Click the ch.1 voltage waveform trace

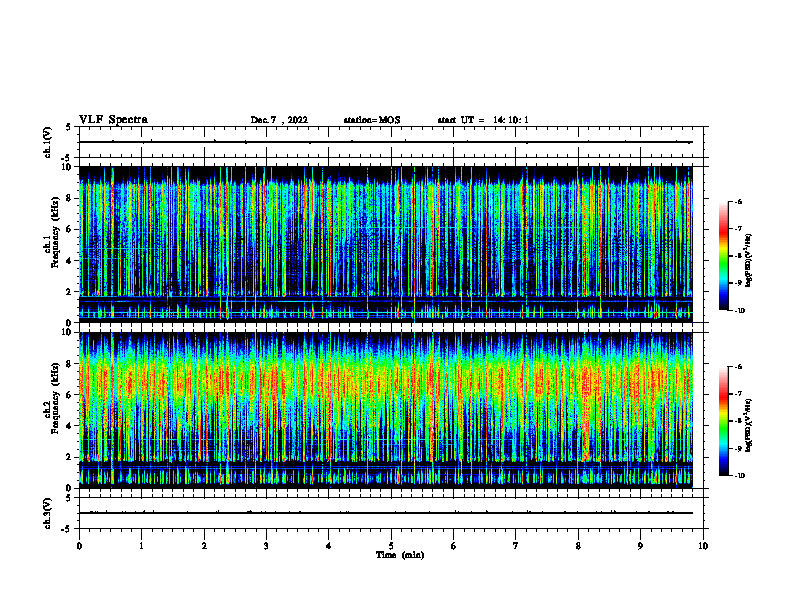point(386,142)
